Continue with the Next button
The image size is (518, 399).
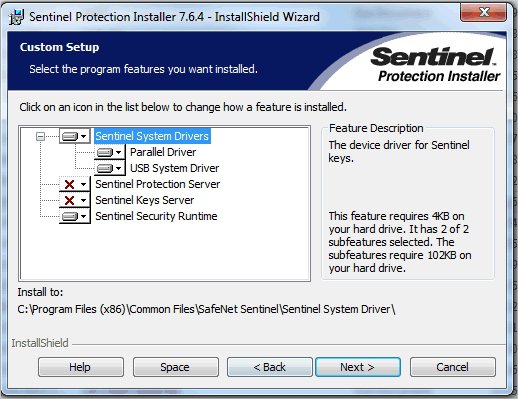(x=358, y=367)
